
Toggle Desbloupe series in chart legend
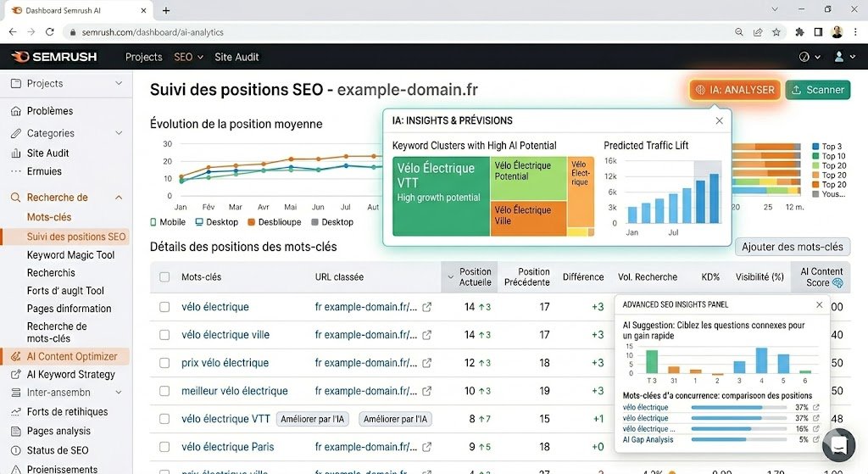[x=274, y=222]
